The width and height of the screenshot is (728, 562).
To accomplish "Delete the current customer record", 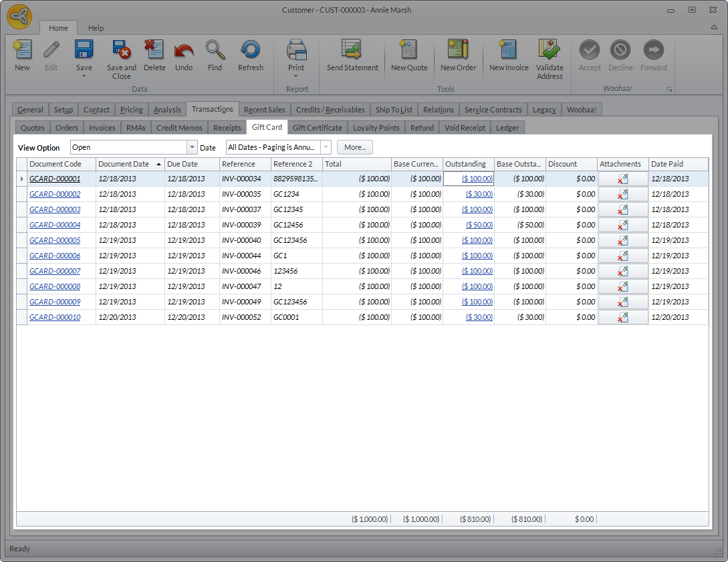I will coord(154,52).
